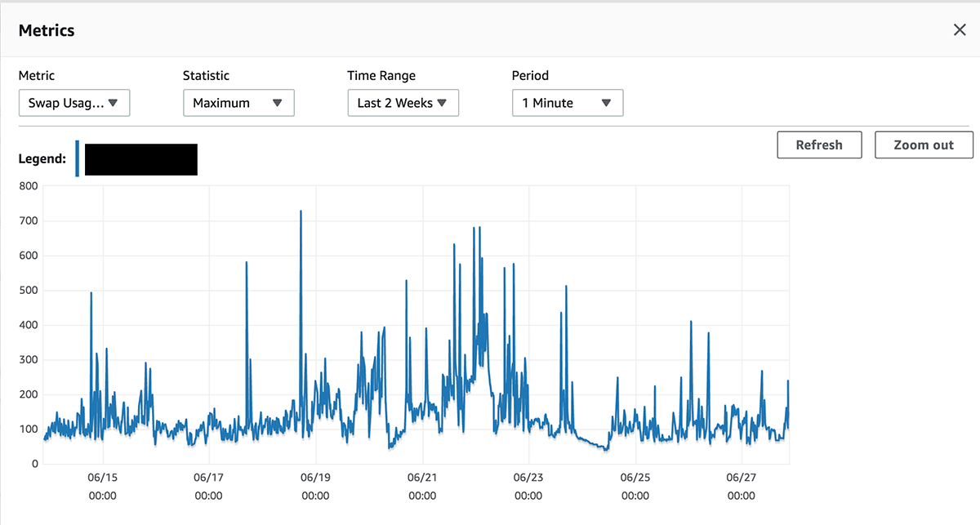Click the spike near 500 just before 06/15
Screen dimensions: 980x525
click(x=91, y=294)
